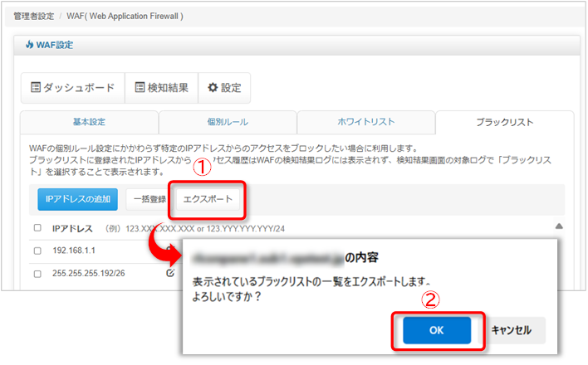Open the ダッシュボード view
Viewport: 588px width, 365px height.
(73, 88)
